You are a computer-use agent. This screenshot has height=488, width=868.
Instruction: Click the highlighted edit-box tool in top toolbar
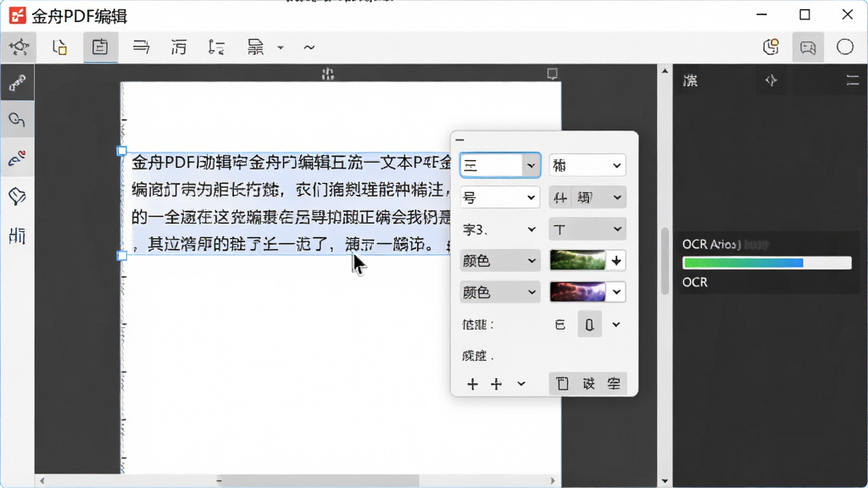100,47
